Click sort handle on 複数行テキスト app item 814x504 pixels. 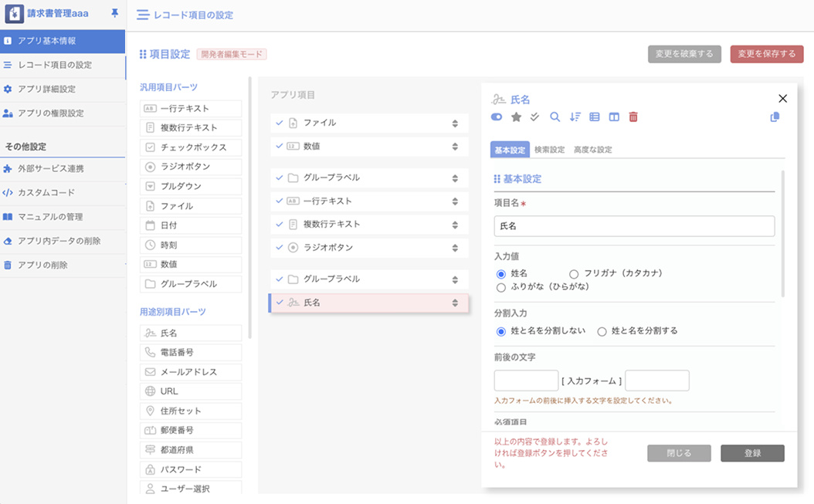click(455, 225)
